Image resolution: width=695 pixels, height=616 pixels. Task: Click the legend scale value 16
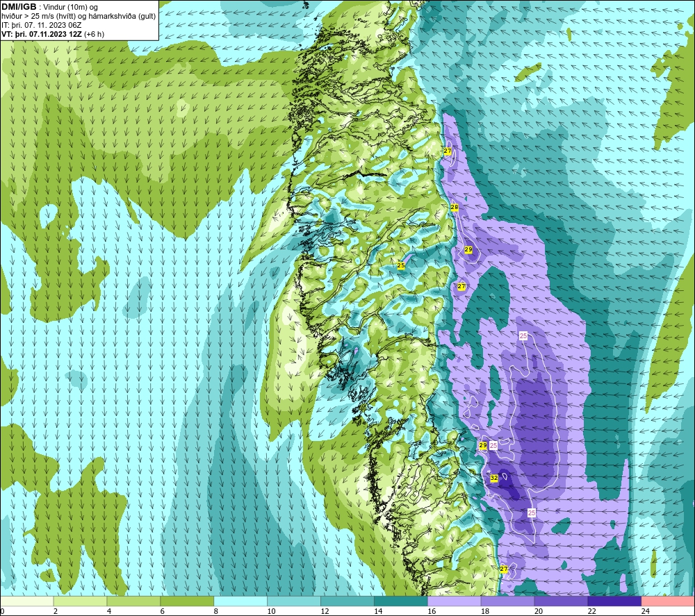(432, 611)
